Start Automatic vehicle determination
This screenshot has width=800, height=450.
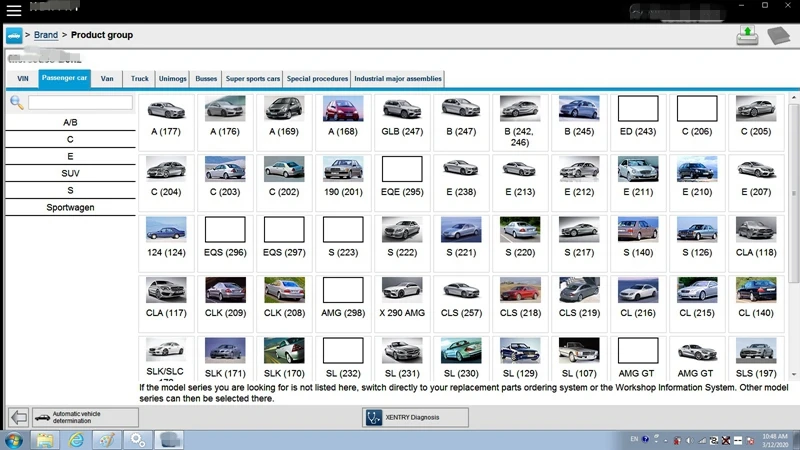pyautogui.click(x=85, y=417)
